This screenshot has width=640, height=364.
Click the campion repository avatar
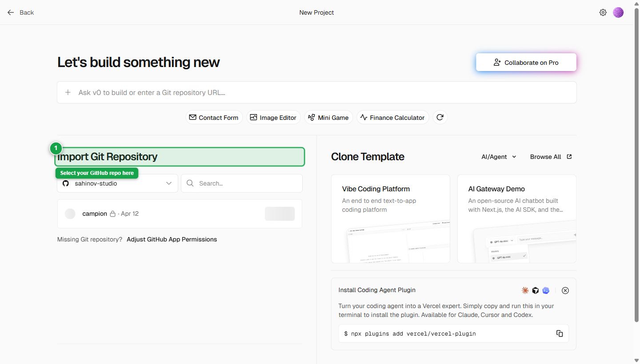pyautogui.click(x=70, y=214)
